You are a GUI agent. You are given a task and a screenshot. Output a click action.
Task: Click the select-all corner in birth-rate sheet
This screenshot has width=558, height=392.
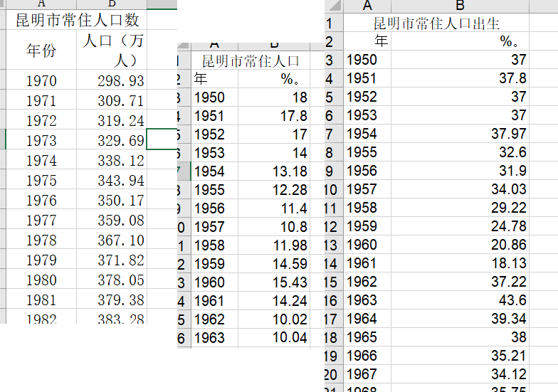tap(334, 6)
